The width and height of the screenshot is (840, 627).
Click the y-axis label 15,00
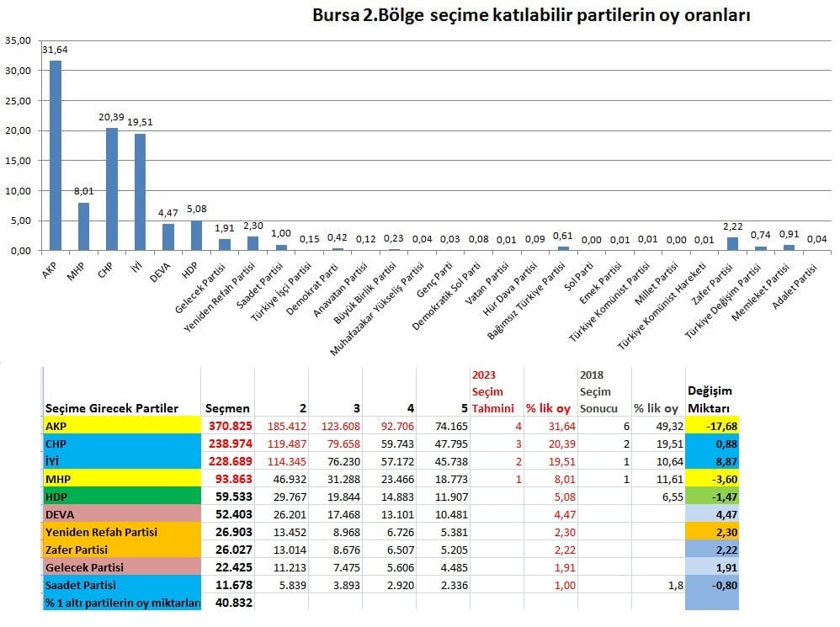[x=18, y=161]
